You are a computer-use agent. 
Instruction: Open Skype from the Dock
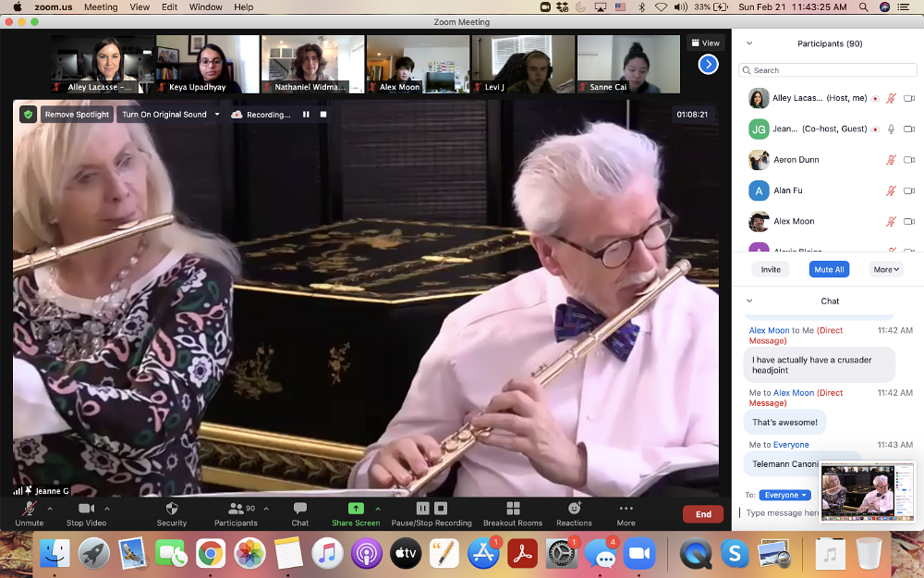(735, 554)
